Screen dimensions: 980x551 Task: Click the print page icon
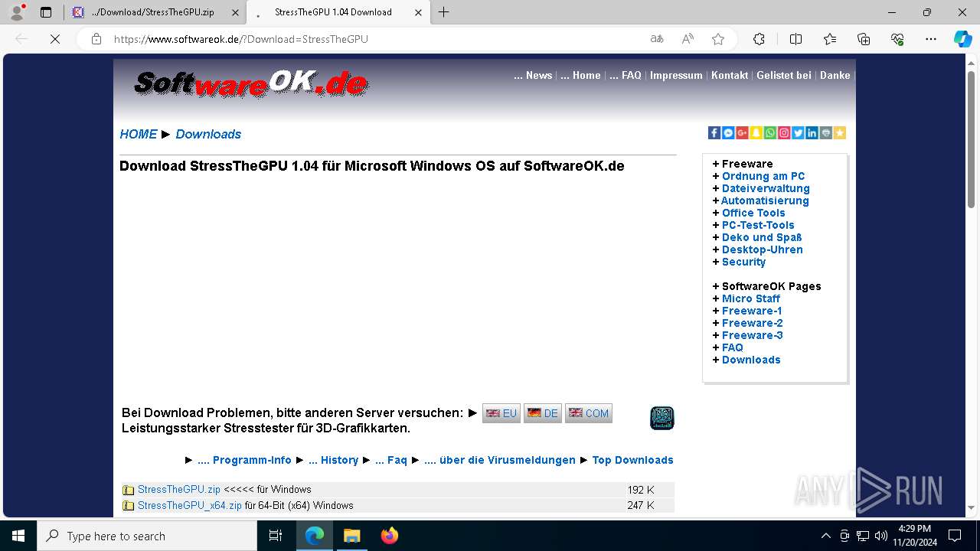pos(825,133)
